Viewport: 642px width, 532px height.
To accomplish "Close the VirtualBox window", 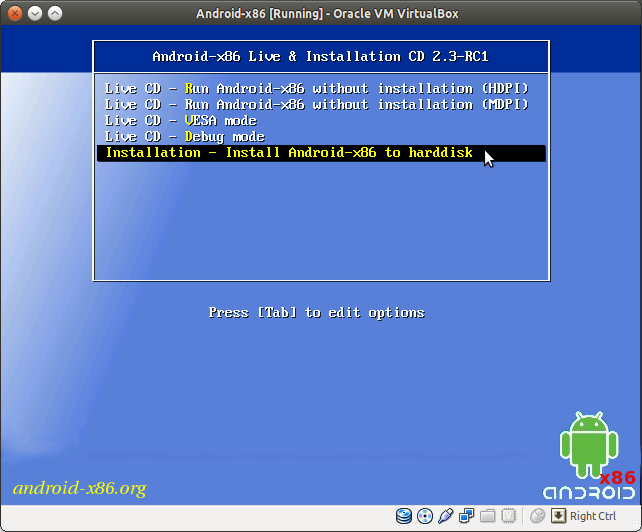I will pos(15,14).
